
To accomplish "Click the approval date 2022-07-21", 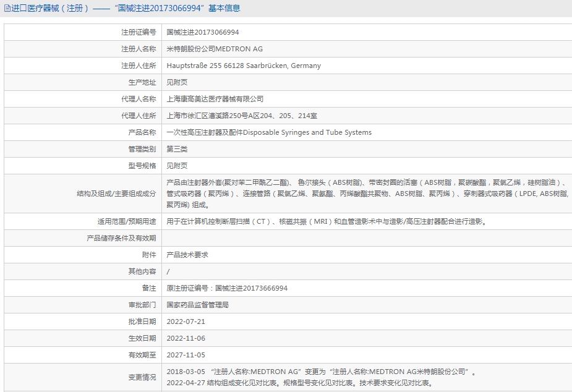I will [186, 322].
